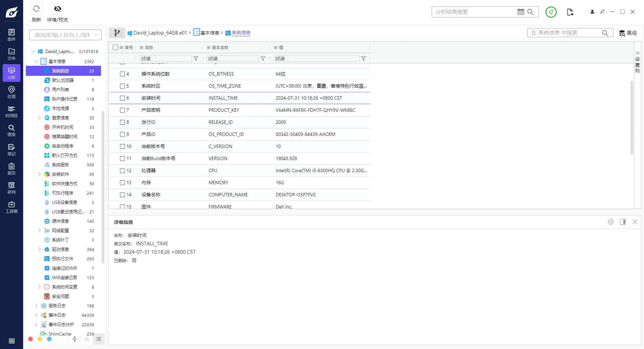
Task: Toggle the details/preview eye icon
Action: 57,9
